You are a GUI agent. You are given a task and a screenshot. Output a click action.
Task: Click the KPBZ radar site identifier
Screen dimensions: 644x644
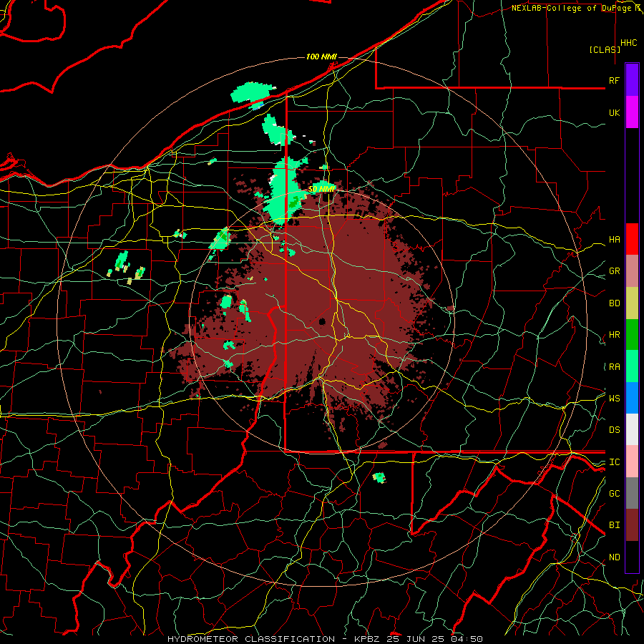click(366, 639)
